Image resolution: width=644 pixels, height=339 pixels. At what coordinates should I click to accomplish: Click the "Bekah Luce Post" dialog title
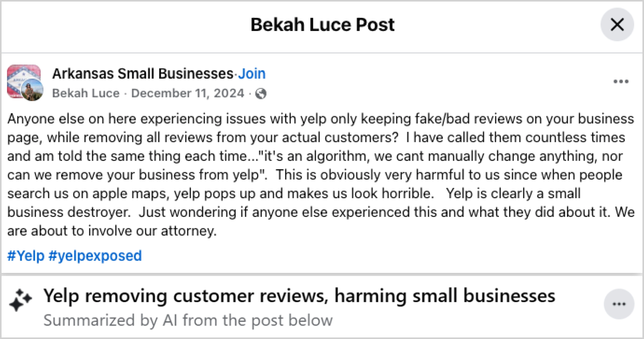pyautogui.click(x=322, y=25)
